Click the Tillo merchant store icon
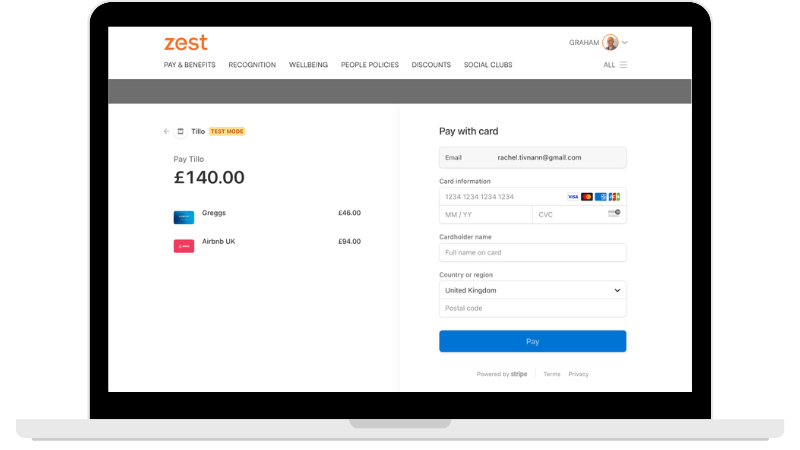Image resolution: width=800 pixels, height=450 pixels. point(180,132)
